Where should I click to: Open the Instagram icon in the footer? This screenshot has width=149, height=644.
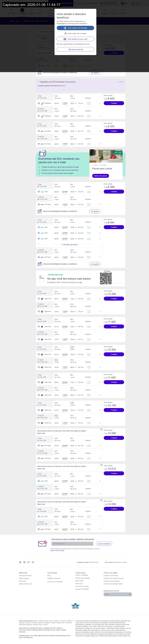pos(24,562)
